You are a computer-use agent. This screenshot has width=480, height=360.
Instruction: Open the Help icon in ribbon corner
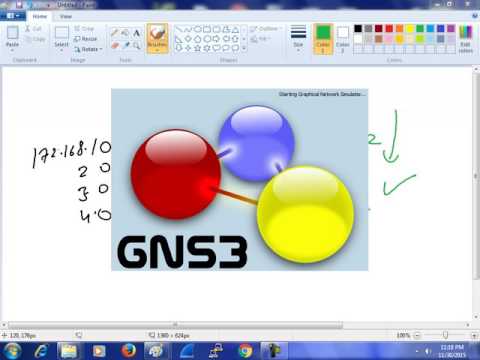pos(475,16)
